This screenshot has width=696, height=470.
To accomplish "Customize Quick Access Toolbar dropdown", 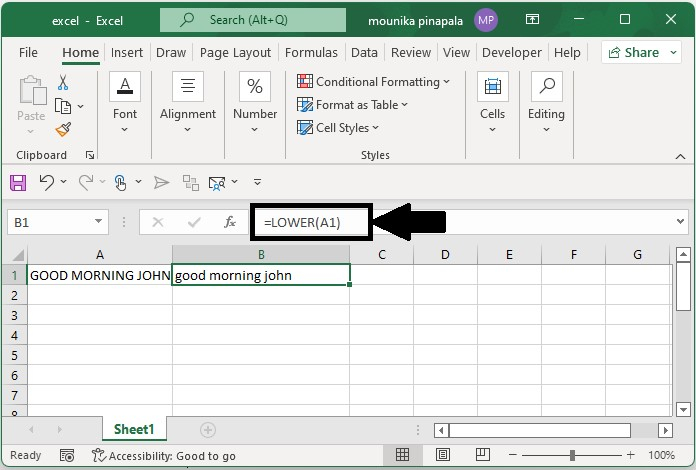I will tap(257, 182).
